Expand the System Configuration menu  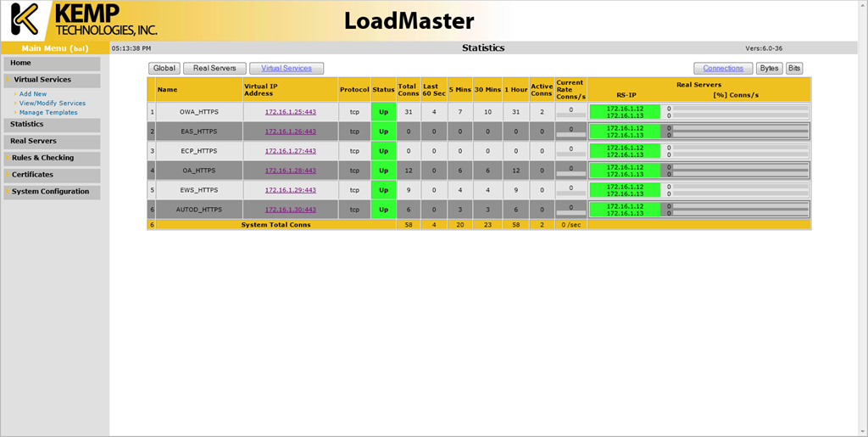[x=52, y=192]
